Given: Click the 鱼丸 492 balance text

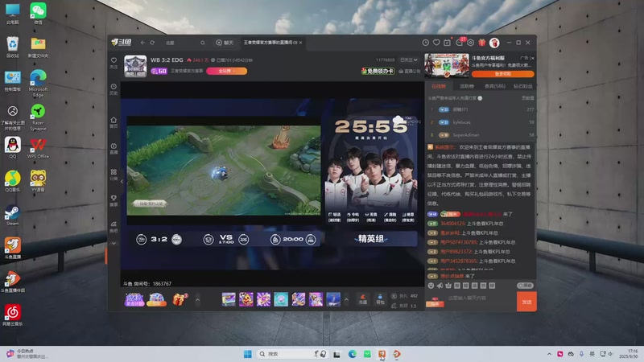Looking at the screenshot, I should click(405, 295).
